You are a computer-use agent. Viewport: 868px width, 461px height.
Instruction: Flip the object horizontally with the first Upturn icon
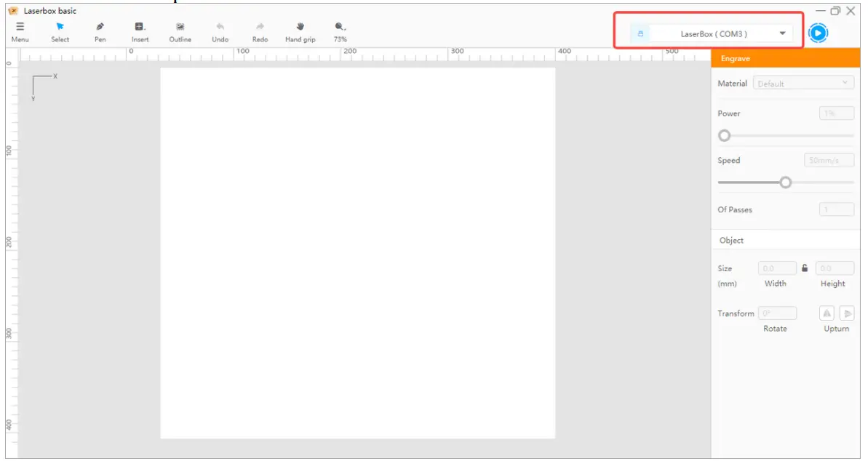(827, 313)
